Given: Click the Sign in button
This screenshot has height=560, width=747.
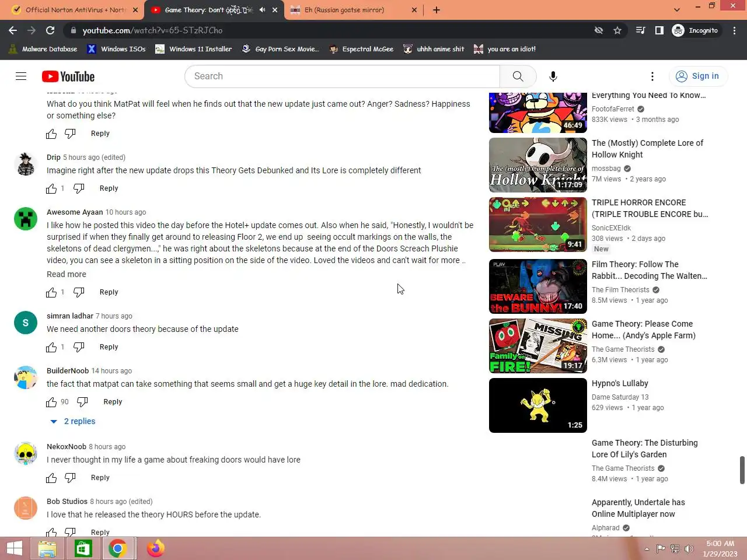Looking at the screenshot, I should tap(697, 76).
